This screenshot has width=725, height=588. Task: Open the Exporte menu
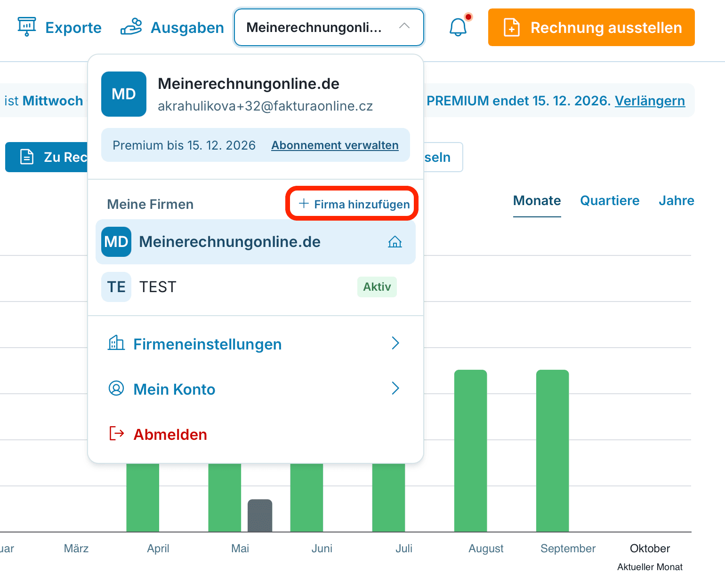click(60, 27)
